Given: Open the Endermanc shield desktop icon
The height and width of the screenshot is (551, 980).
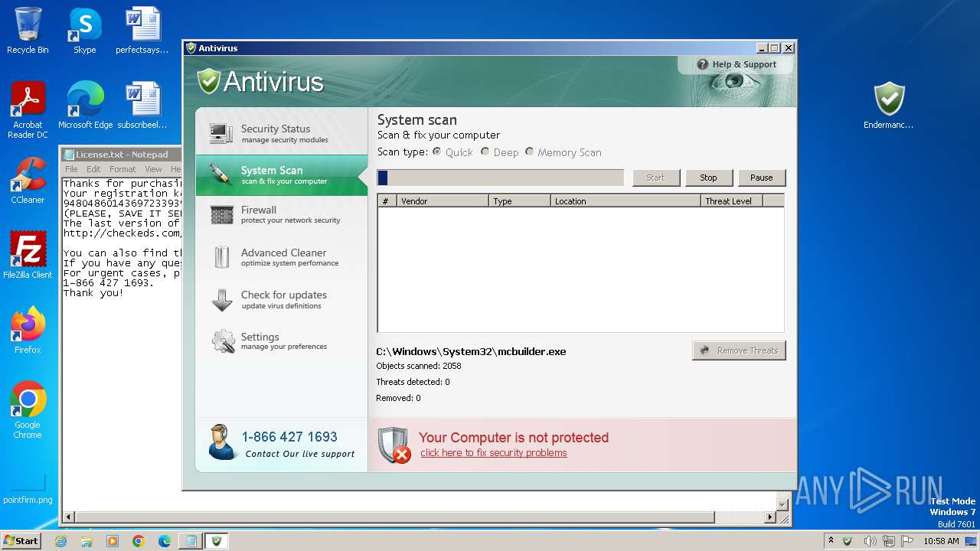Looking at the screenshot, I should pyautogui.click(x=889, y=106).
